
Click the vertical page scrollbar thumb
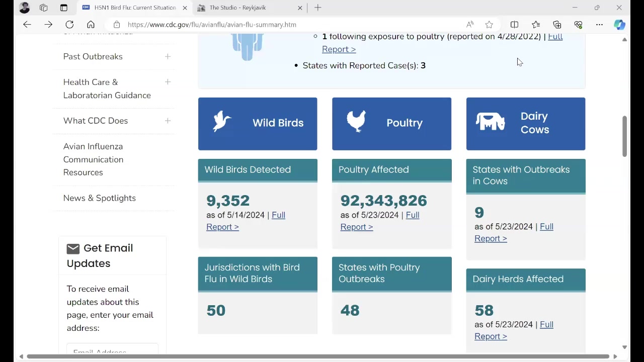tap(624, 136)
